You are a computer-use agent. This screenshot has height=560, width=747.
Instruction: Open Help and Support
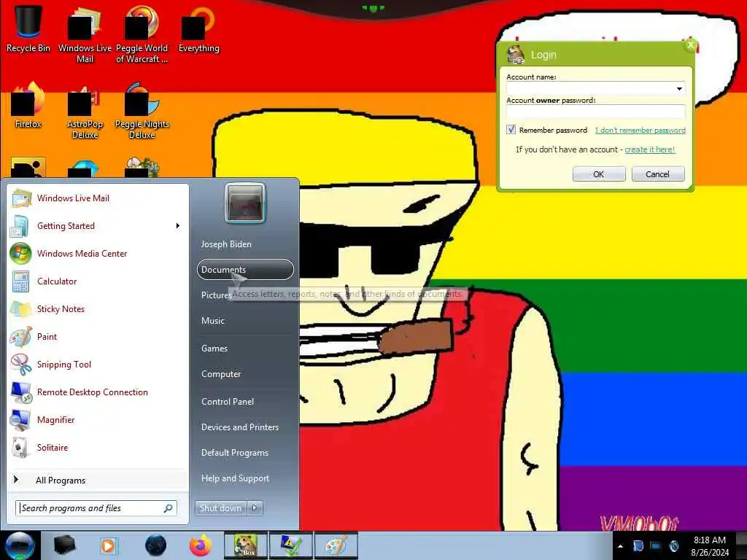pyautogui.click(x=245, y=478)
